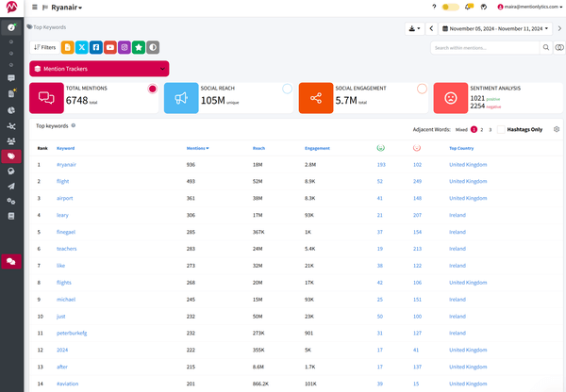Screen dimensions: 566x392
Task: Select the Social Reach radio circle
Action: [288, 89]
